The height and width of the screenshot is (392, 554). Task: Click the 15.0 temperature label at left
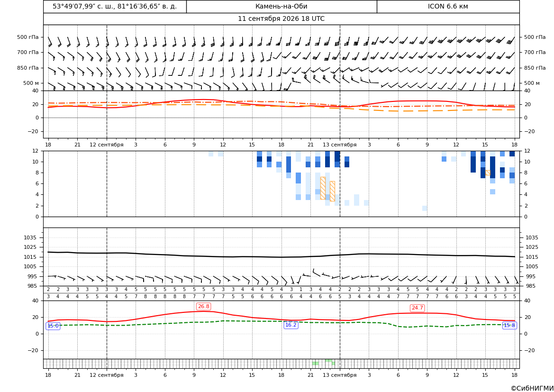pyautogui.click(x=53, y=326)
